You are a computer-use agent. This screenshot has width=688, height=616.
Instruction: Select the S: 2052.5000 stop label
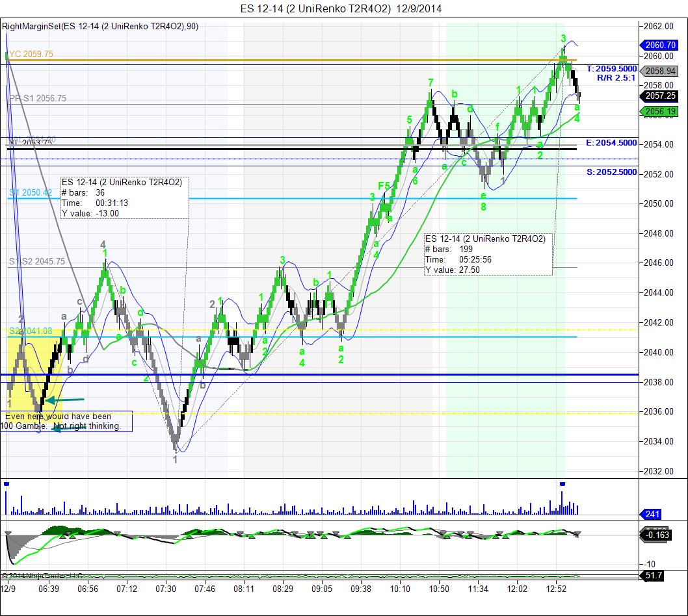(612, 172)
